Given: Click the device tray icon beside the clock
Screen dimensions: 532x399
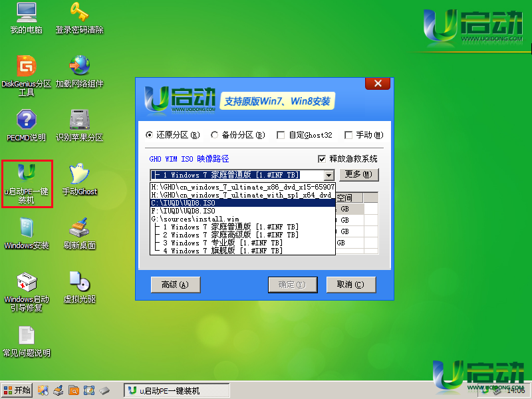Looking at the screenshot, I should pyautogui.click(x=497, y=391).
